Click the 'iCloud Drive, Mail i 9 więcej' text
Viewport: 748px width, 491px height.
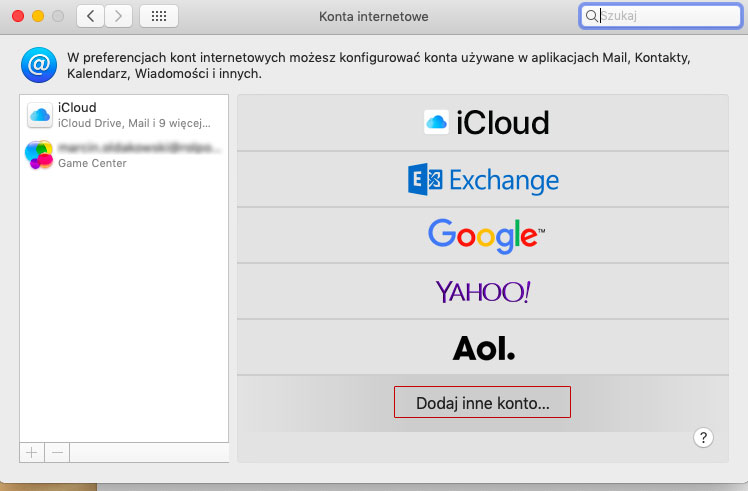point(134,123)
